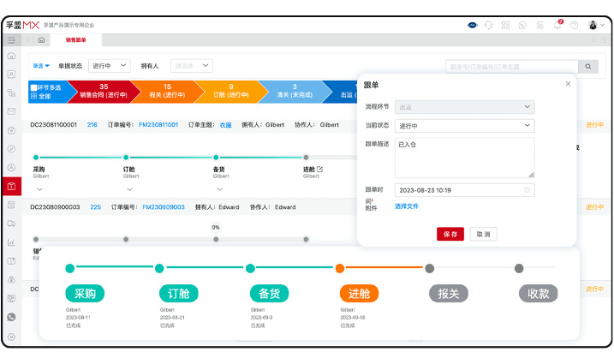614x364 pixels.
Task: Open the 拥有人 owner dropdown
Action: pyautogui.click(x=191, y=65)
